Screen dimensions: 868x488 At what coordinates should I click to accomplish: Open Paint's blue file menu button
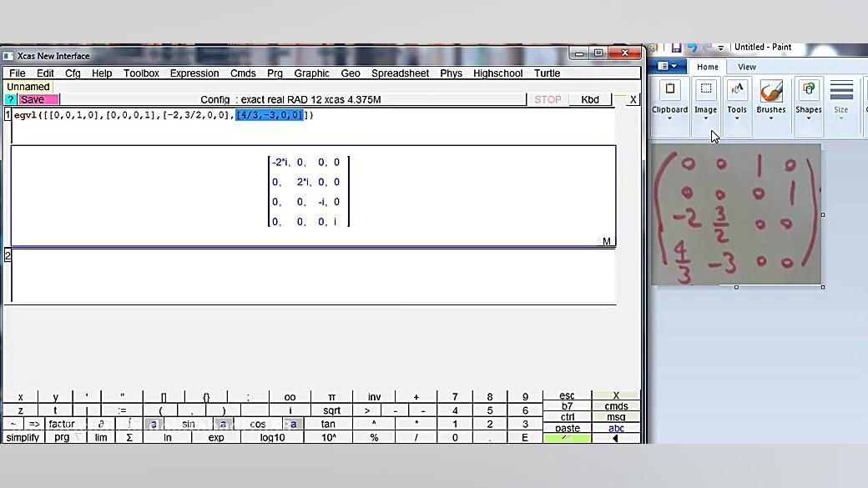pyautogui.click(x=667, y=67)
